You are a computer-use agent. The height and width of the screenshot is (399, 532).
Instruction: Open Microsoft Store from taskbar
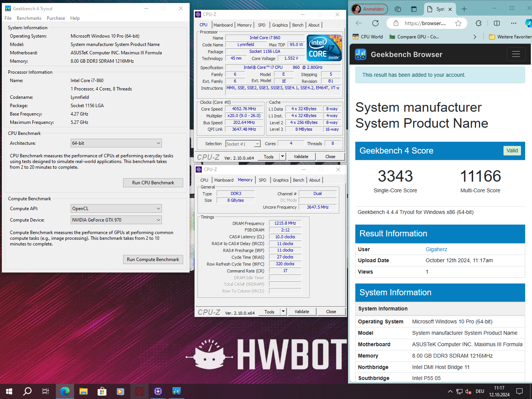tap(102, 391)
